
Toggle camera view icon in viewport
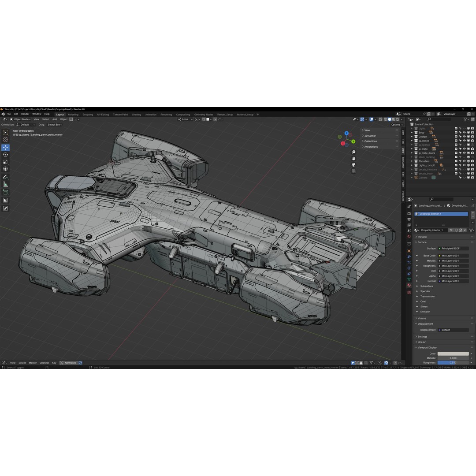tap(353, 165)
